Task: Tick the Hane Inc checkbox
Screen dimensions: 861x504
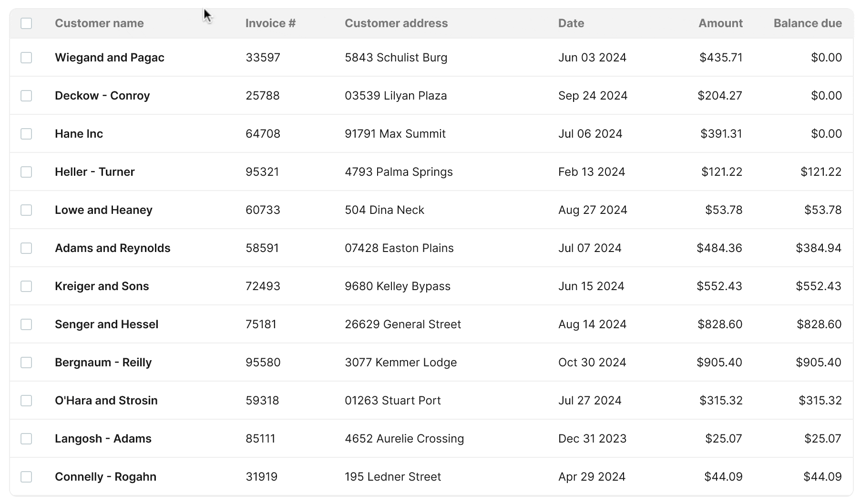Action: click(x=26, y=133)
